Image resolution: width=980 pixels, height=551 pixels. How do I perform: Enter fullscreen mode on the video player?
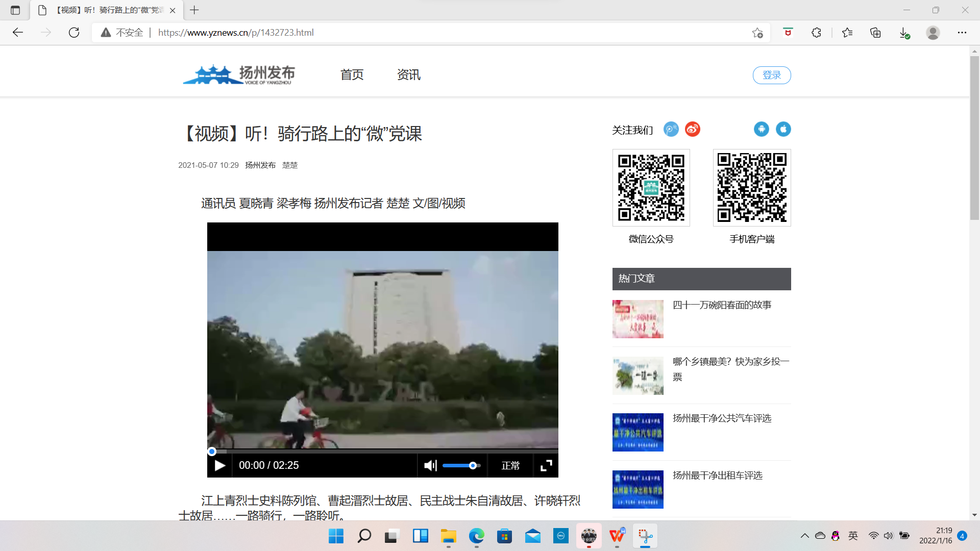[546, 465]
